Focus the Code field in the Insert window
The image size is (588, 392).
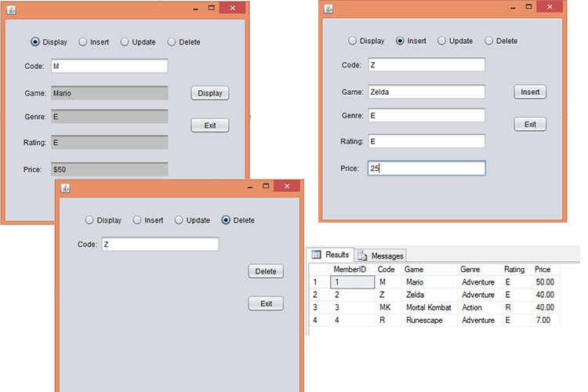[426, 65]
